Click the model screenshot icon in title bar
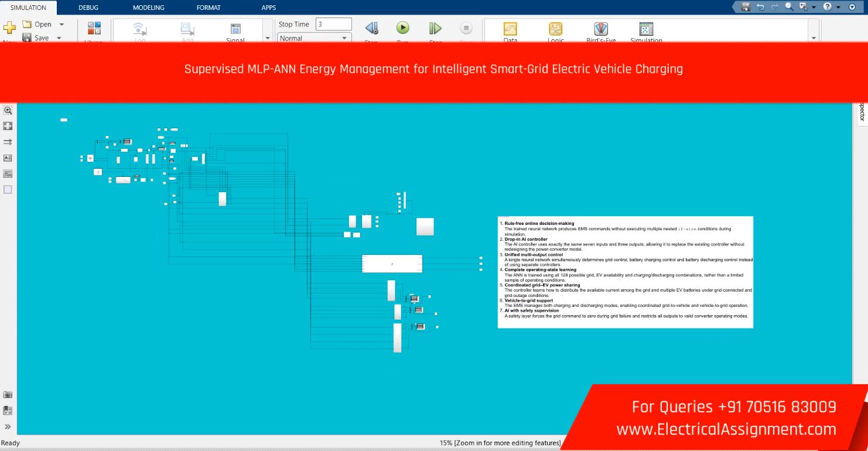Viewport: 868px width, 451px height. (803, 7)
